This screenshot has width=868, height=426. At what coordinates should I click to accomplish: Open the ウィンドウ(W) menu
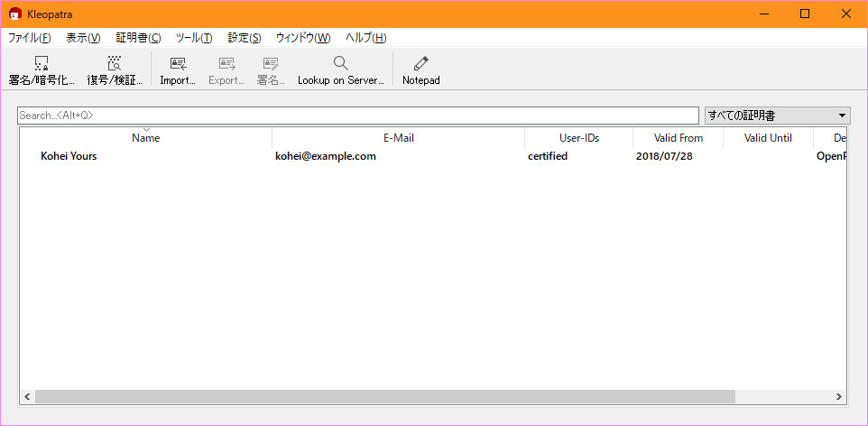point(303,38)
